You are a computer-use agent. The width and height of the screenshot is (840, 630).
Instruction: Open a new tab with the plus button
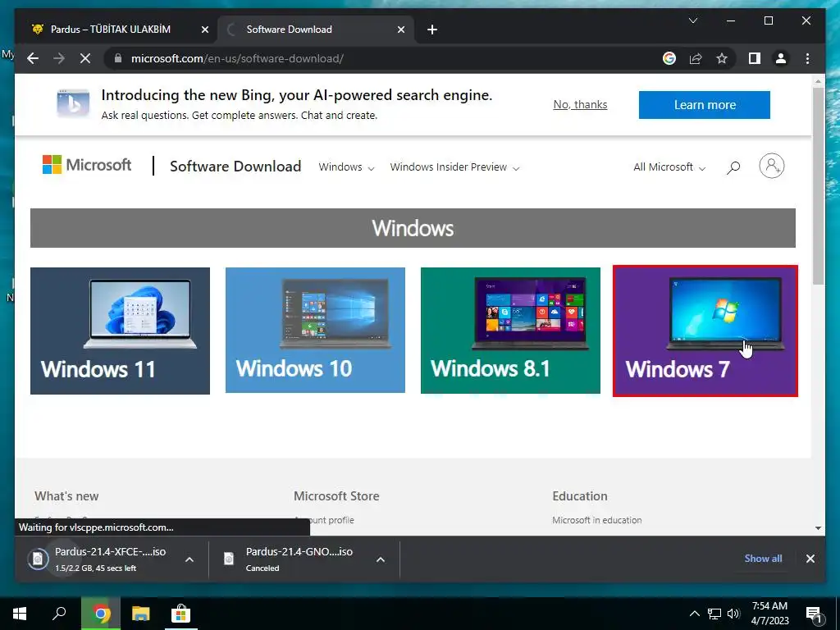tap(432, 30)
